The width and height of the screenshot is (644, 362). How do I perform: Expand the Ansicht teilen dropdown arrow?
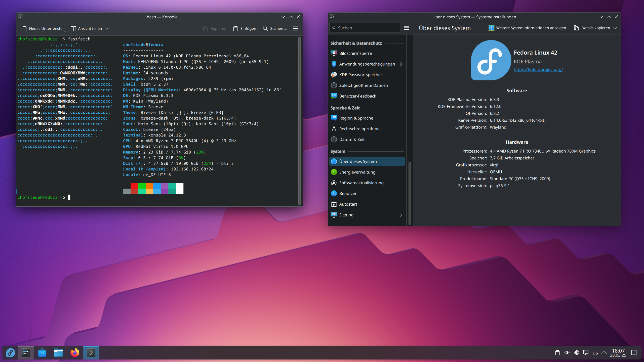[107, 29]
